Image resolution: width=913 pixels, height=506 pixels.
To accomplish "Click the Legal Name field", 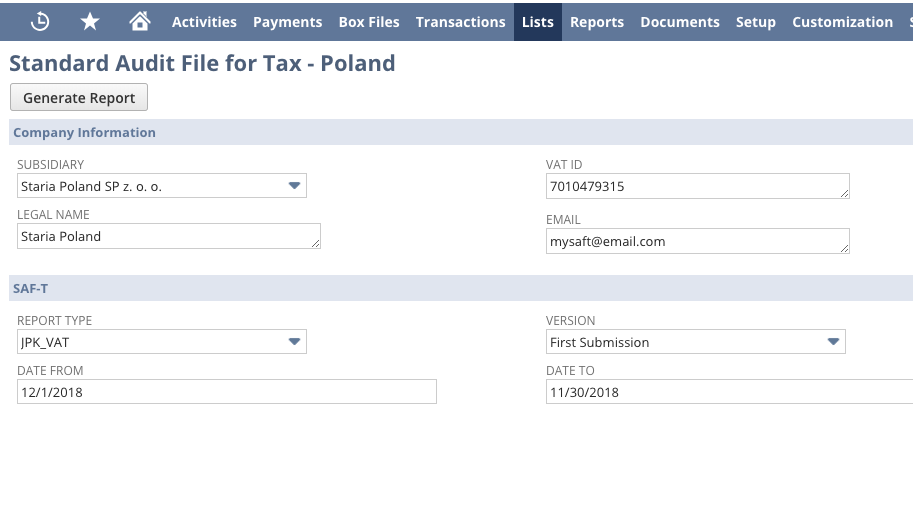I will [x=169, y=236].
